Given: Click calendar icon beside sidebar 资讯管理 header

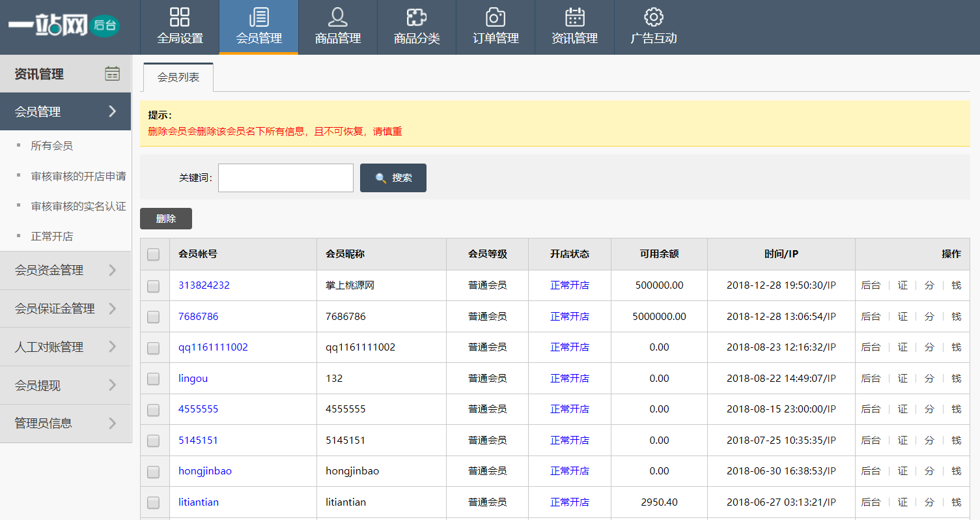Looking at the screenshot, I should [x=112, y=74].
